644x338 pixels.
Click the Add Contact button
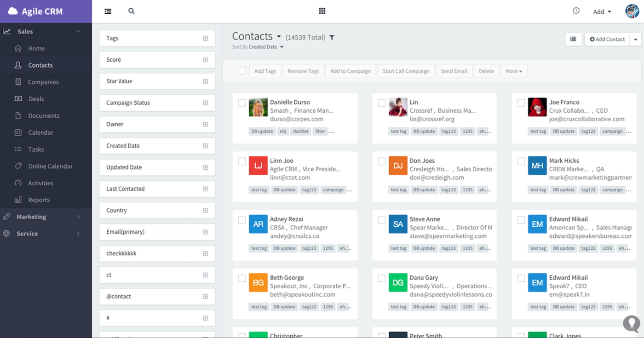click(607, 39)
